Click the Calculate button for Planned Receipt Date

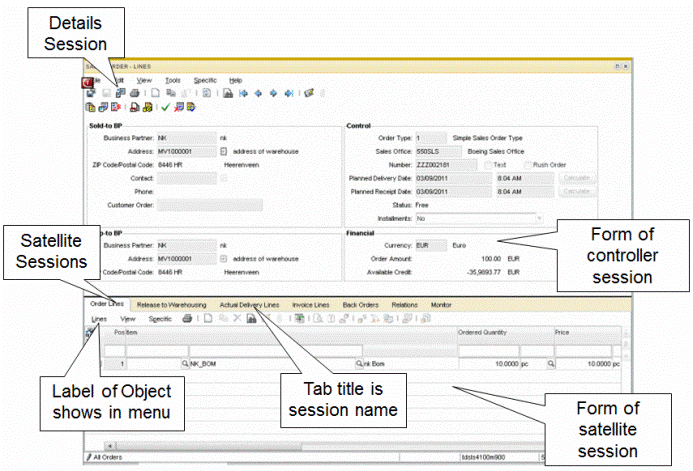point(580,190)
